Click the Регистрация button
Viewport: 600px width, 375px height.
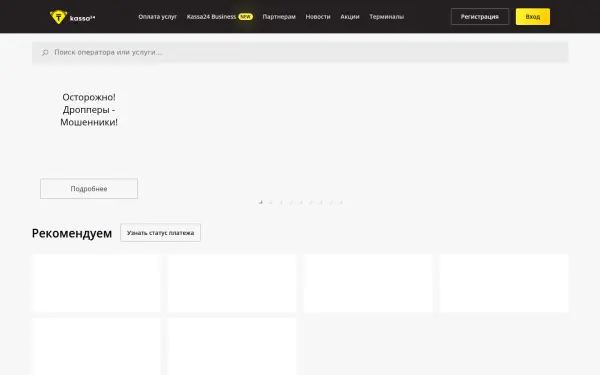tap(480, 17)
